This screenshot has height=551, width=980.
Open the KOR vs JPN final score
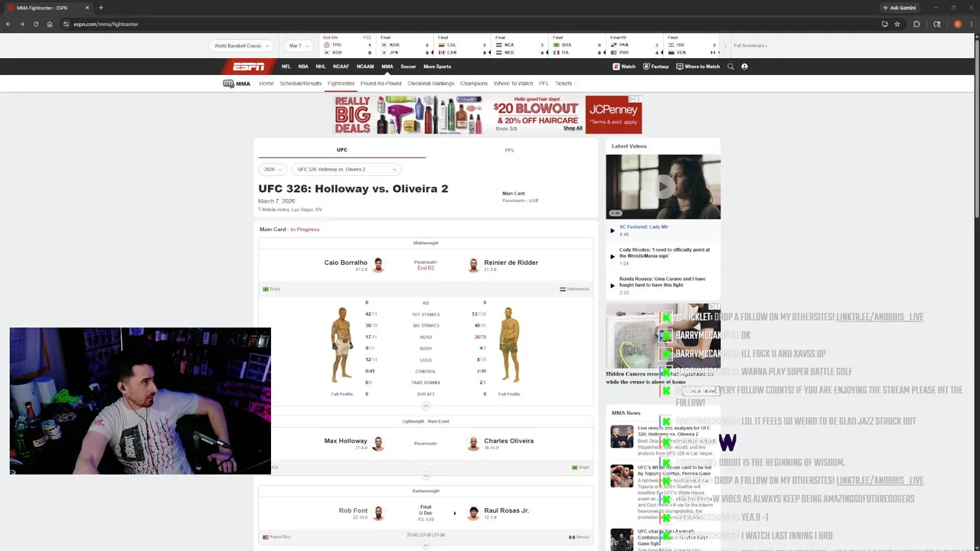[405, 46]
